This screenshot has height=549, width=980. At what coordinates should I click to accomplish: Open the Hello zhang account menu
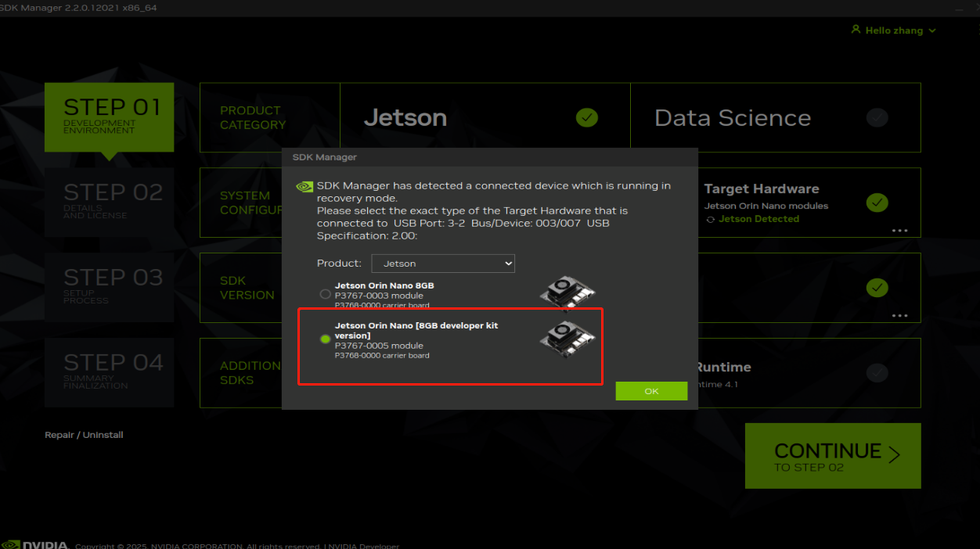893,30
